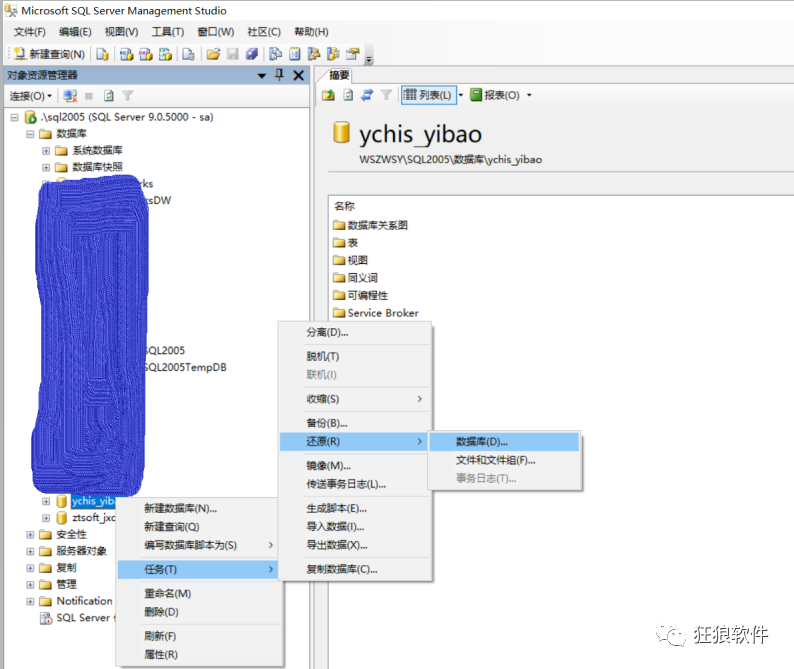Expand the Server Objects (服务器对象) folder
The width and height of the screenshot is (794, 669).
(x=30, y=552)
